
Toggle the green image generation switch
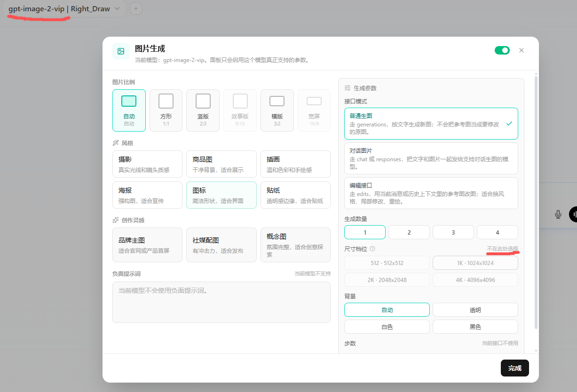tap(502, 50)
